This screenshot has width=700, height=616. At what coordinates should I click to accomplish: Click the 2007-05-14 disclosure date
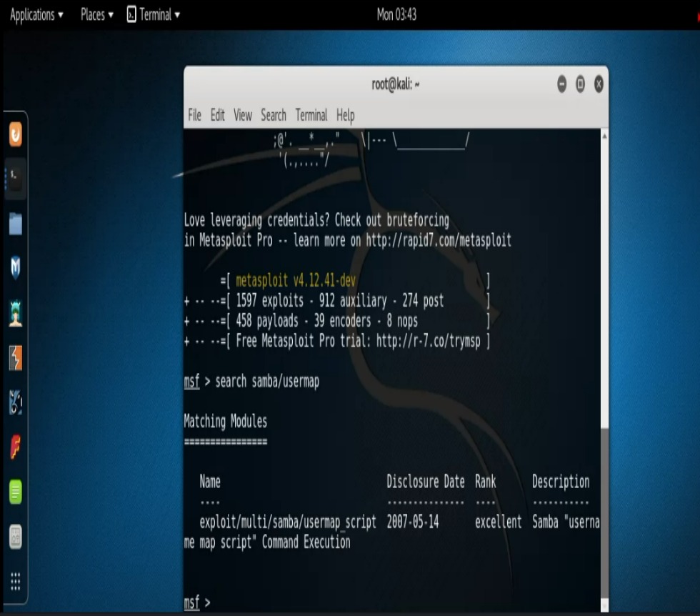click(x=413, y=522)
